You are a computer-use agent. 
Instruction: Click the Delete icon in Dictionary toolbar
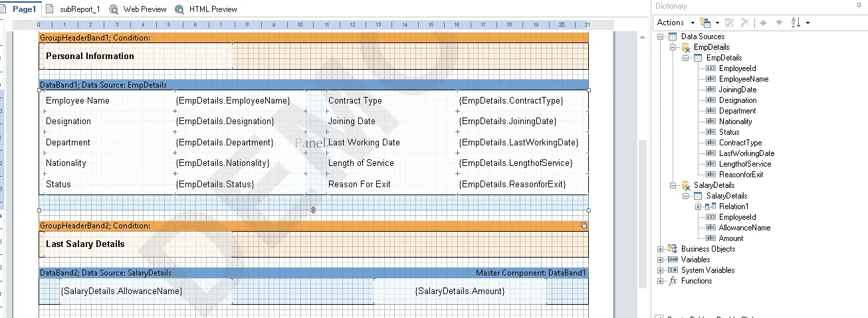745,23
